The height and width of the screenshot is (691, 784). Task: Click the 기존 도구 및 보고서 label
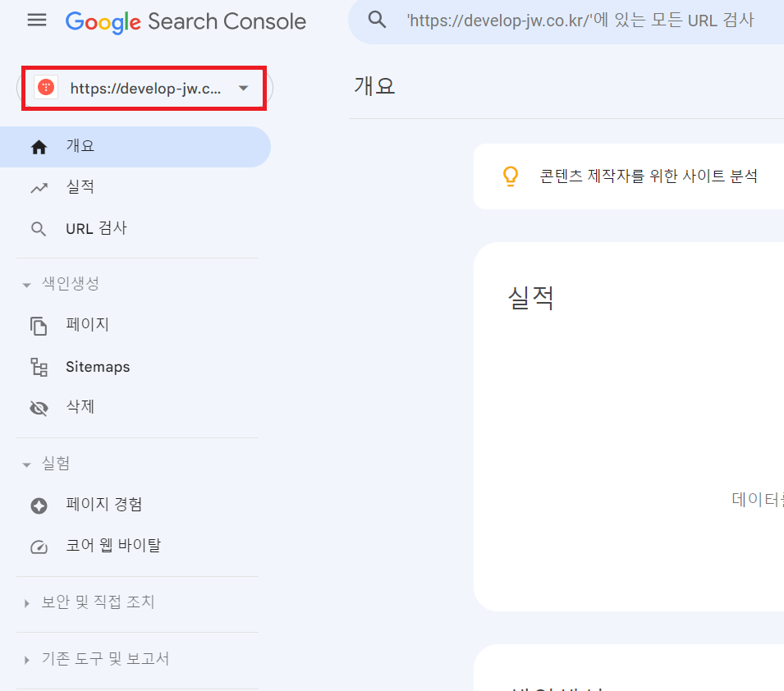coord(106,658)
